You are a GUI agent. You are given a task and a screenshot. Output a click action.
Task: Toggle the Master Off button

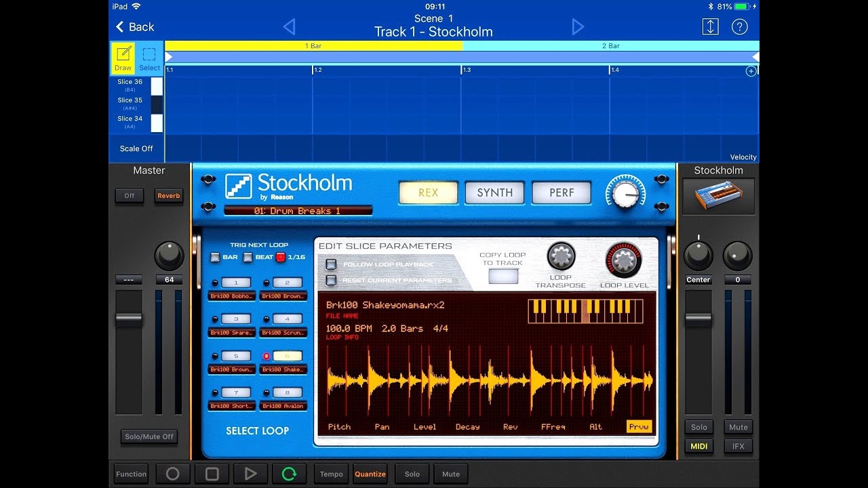coord(130,196)
